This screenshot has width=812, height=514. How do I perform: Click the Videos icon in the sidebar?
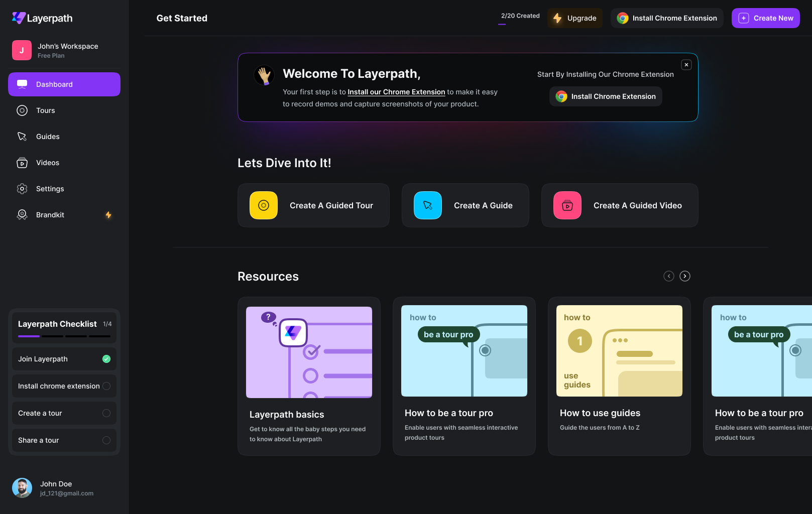click(22, 163)
